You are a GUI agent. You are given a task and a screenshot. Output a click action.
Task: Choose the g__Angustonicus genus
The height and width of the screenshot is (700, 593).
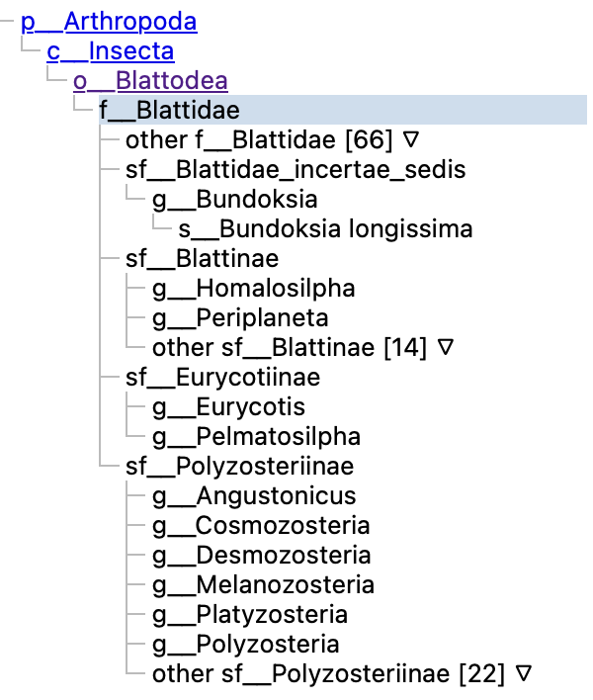(254, 495)
